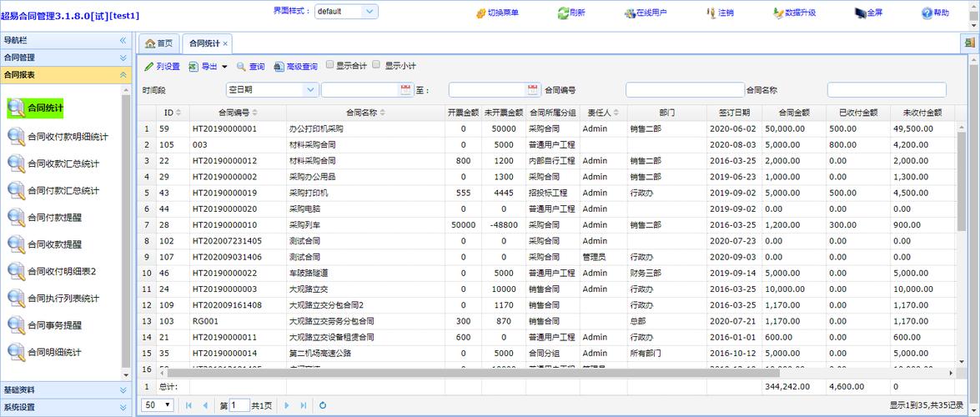Open 高级查询 advanced search
980x417 pixels.
[x=295, y=66]
